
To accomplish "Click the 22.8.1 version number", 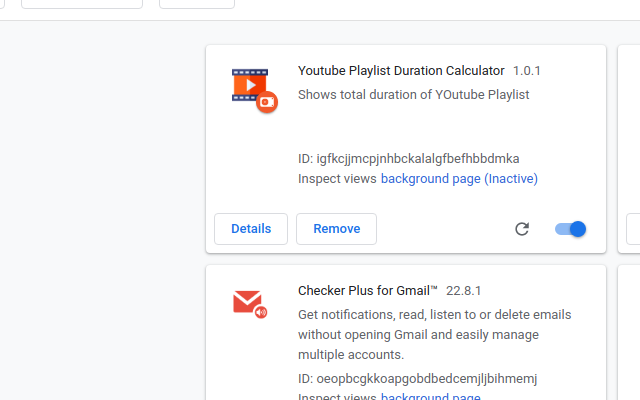I will (463, 291).
